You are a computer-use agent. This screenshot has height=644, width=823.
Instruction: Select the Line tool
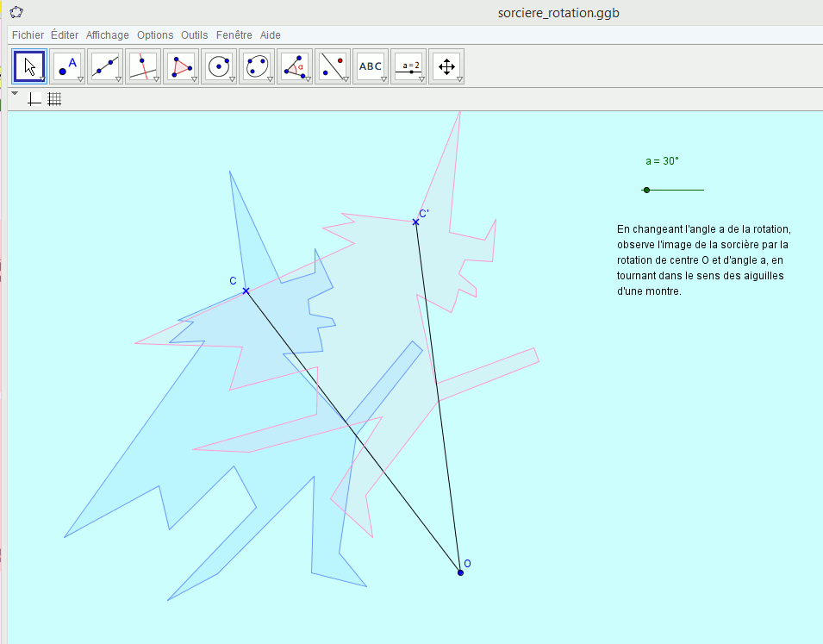[104, 66]
